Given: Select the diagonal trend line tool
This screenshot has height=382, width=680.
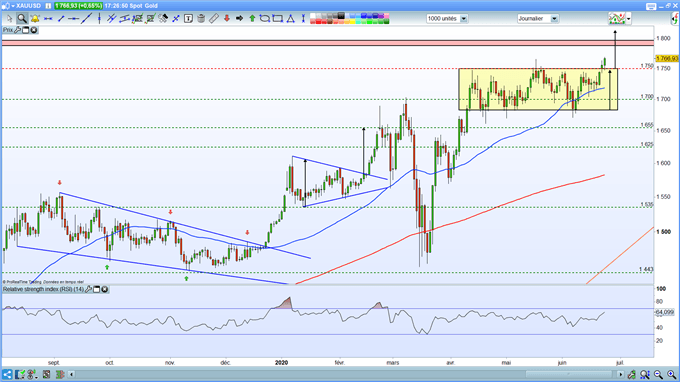Looking at the screenshot, I should (87, 18).
